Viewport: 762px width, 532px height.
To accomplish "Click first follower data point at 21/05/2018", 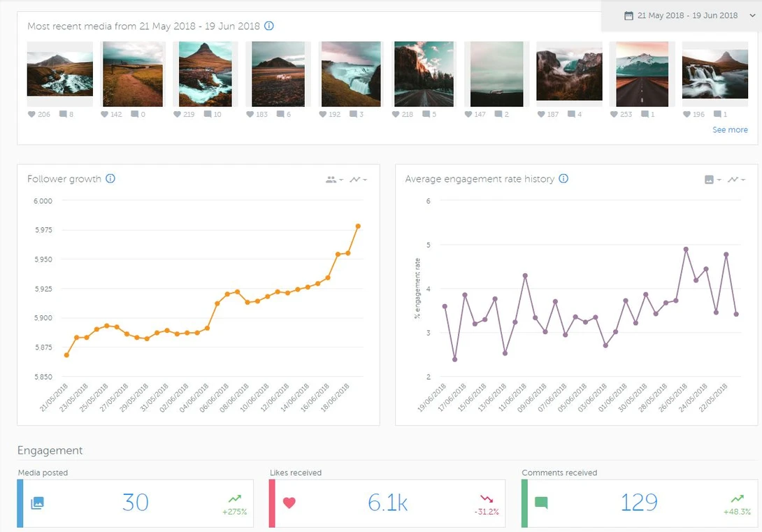I will [66, 355].
